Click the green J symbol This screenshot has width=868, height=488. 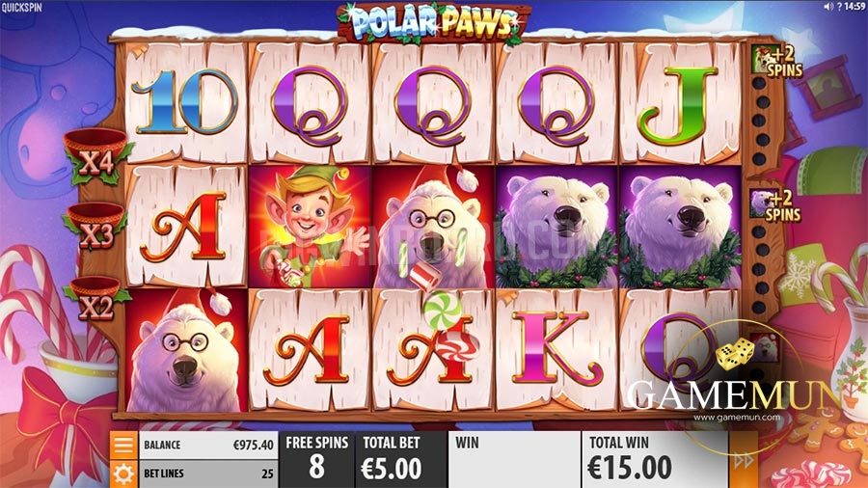[x=678, y=106]
